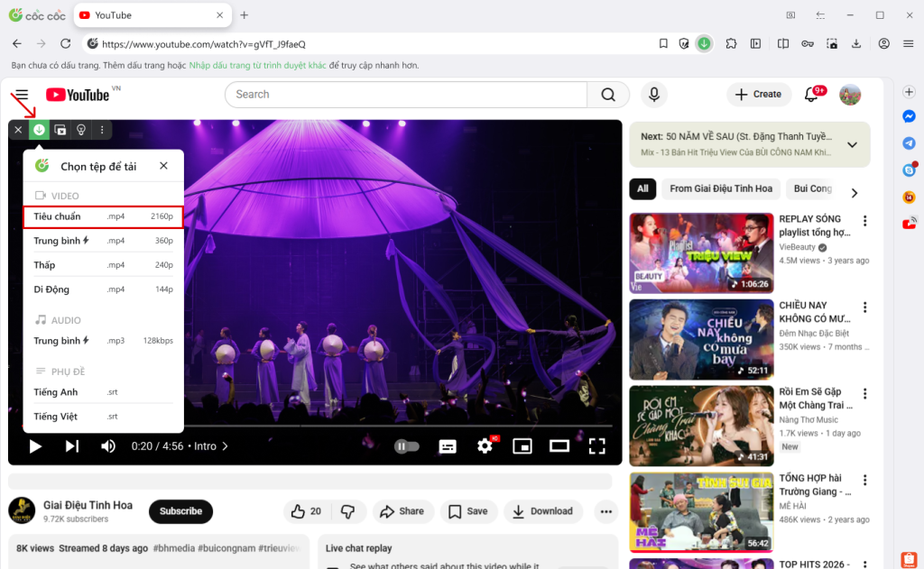The height and width of the screenshot is (569, 924).
Task: Select From Giai Điệu Tinh Hoa chip
Action: [721, 189]
